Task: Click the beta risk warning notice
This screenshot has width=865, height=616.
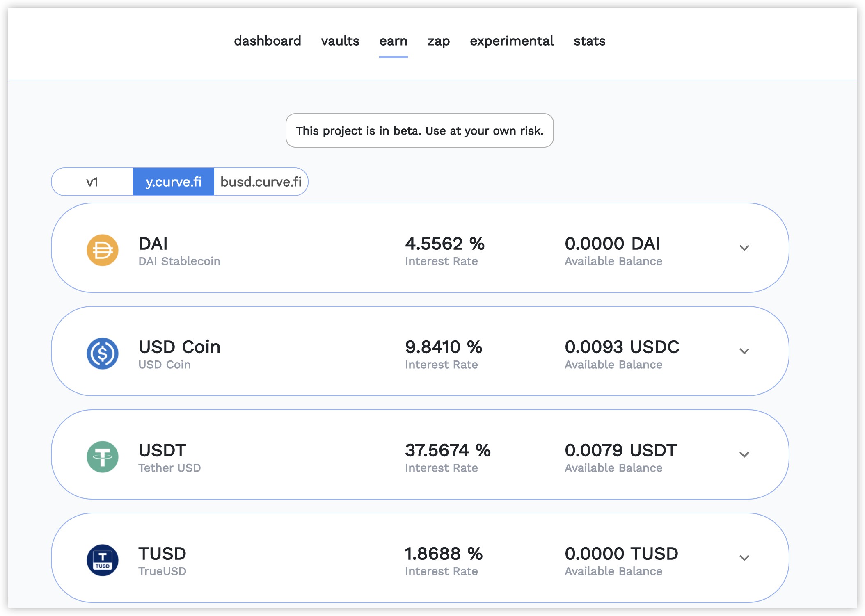Action: pos(420,130)
